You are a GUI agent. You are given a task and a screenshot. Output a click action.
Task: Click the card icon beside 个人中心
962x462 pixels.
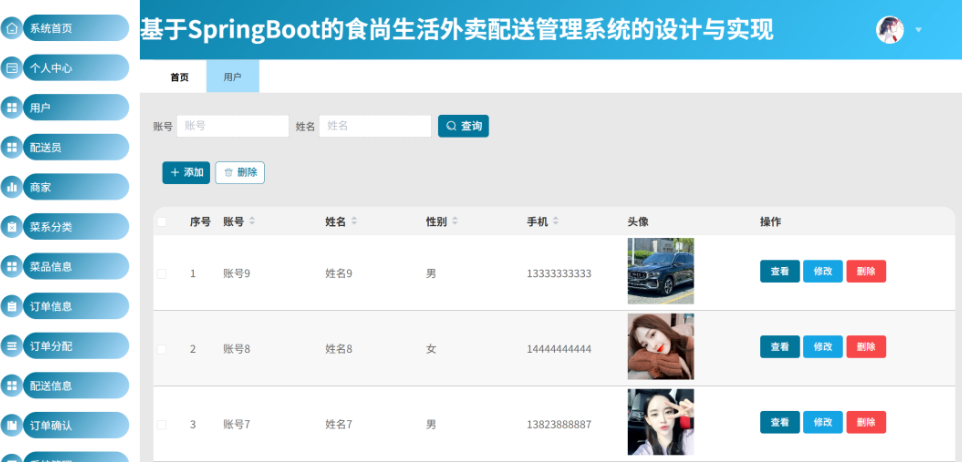(11, 68)
